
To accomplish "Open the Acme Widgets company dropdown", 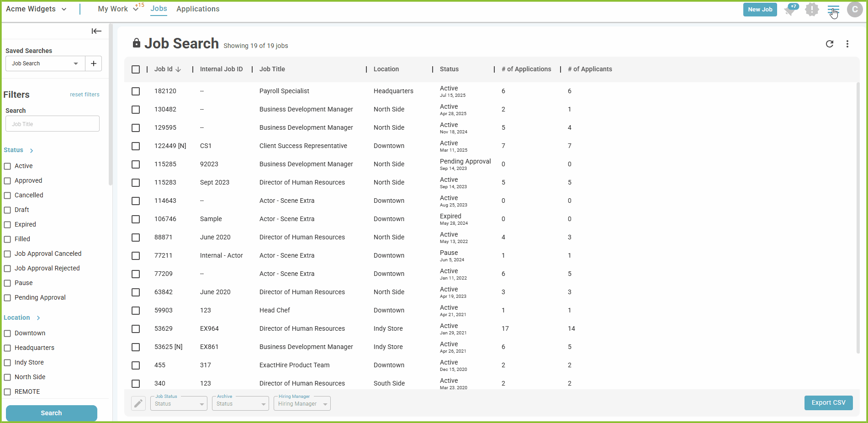I will 36,9.
